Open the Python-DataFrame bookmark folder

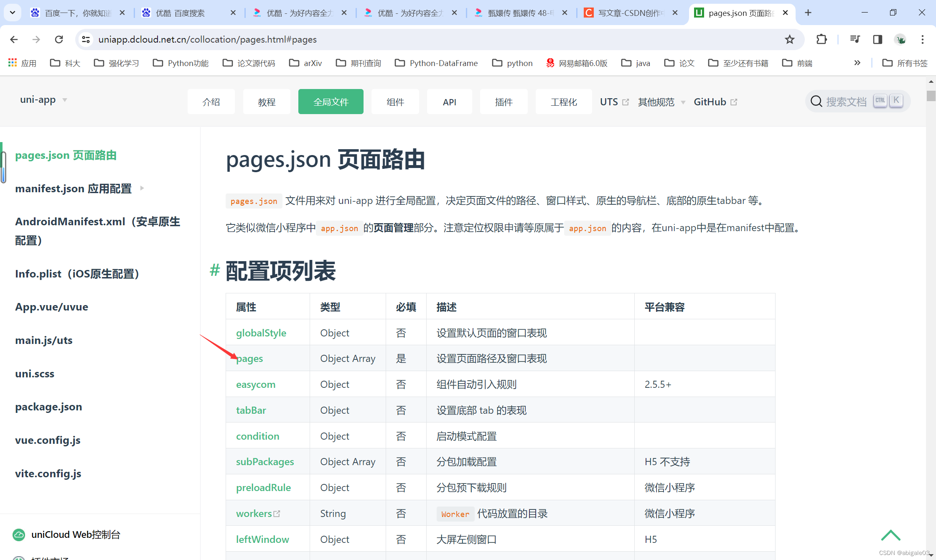point(436,63)
